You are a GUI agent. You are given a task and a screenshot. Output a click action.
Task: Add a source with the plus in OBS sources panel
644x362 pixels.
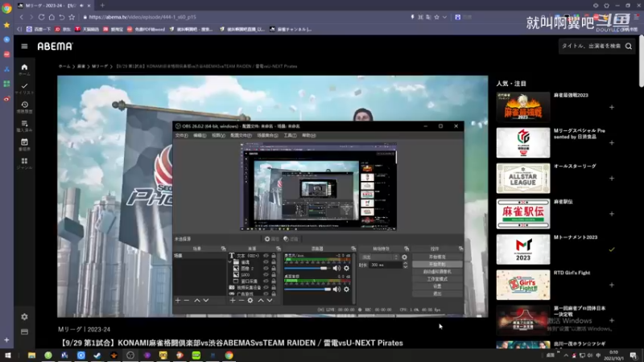click(x=233, y=300)
